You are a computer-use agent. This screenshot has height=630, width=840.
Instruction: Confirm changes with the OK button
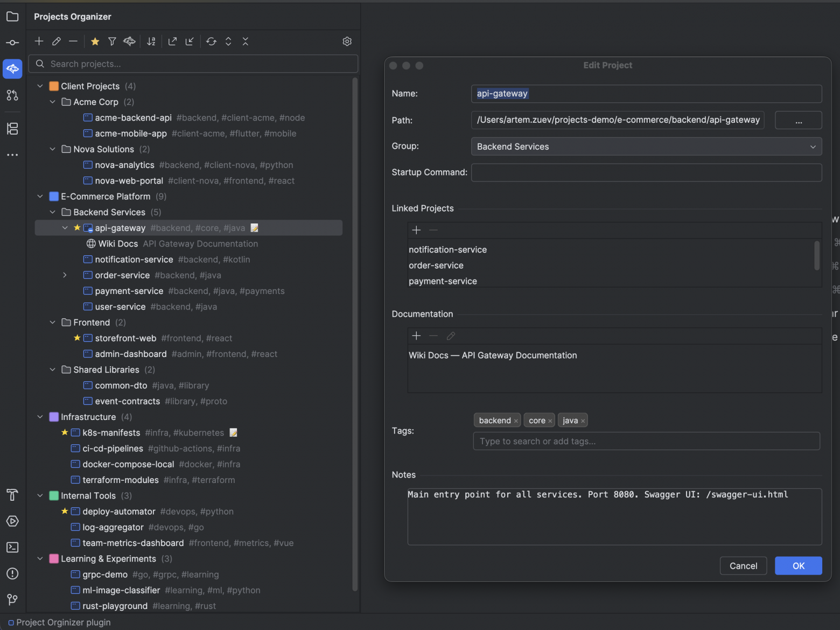(798, 565)
